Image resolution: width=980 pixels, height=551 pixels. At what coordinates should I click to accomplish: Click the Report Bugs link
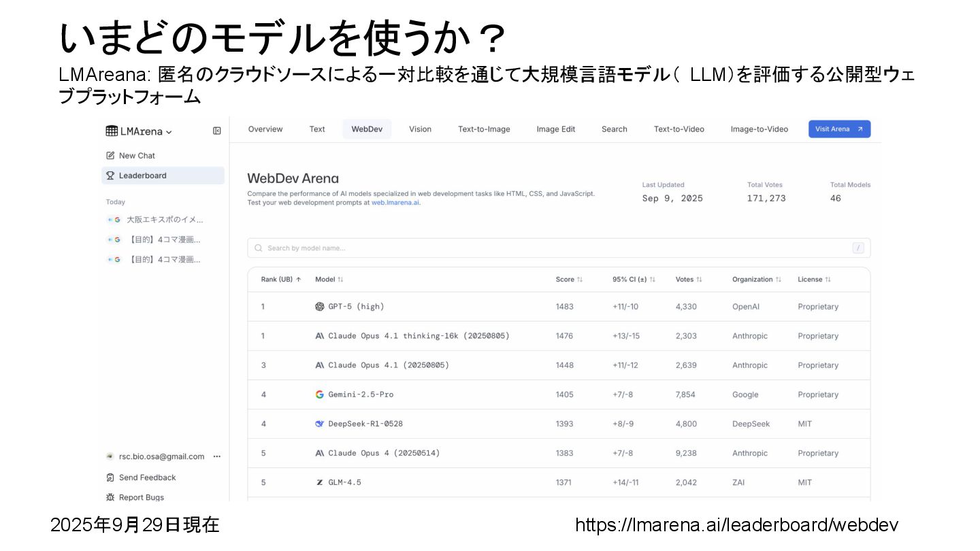tap(142, 497)
